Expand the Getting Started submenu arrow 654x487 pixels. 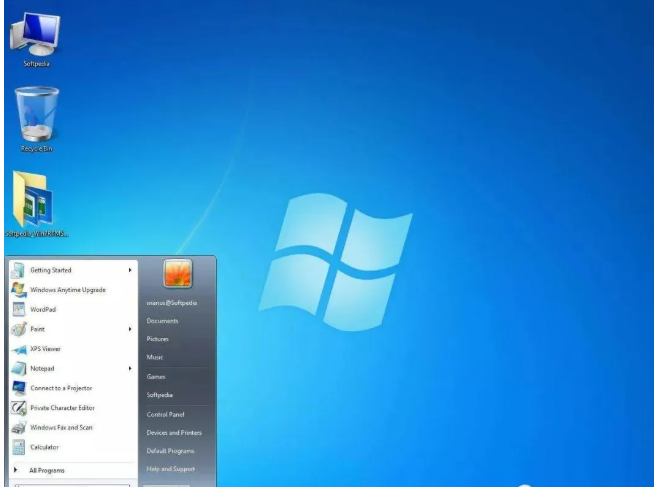click(130, 270)
